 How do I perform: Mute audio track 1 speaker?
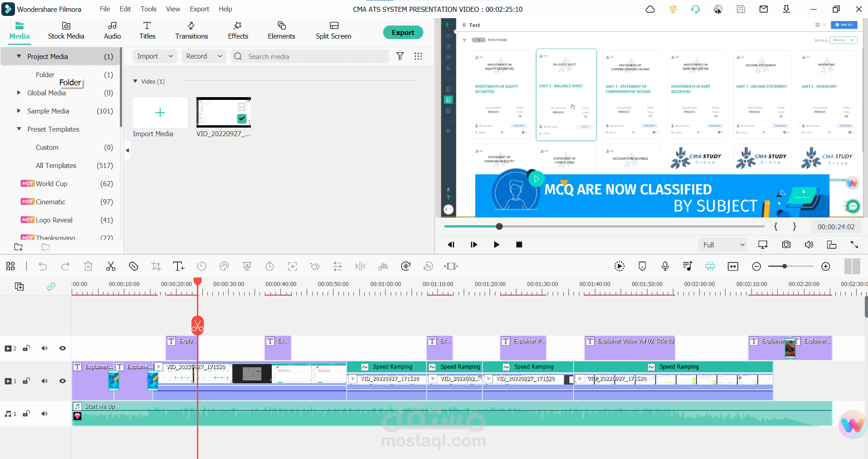click(44, 414)
